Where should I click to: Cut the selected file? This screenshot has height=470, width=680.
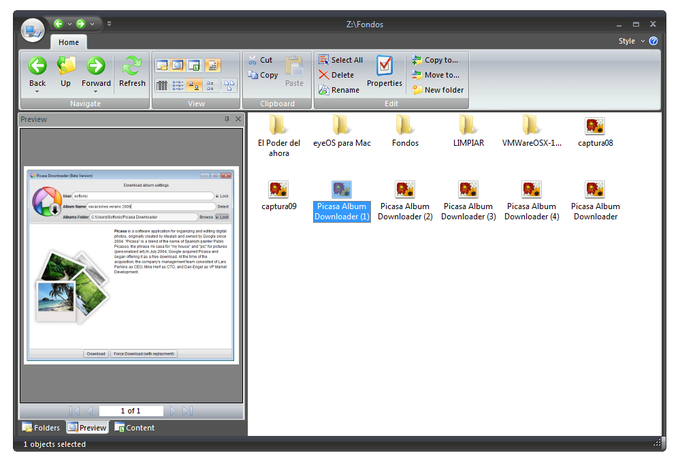260,60
